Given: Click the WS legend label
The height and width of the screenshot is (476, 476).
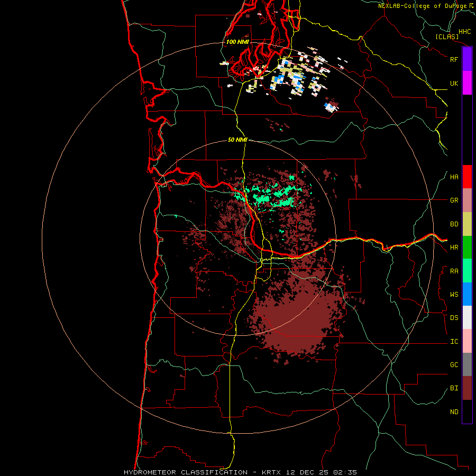Looking at the screenshot, I should (454, 295).
